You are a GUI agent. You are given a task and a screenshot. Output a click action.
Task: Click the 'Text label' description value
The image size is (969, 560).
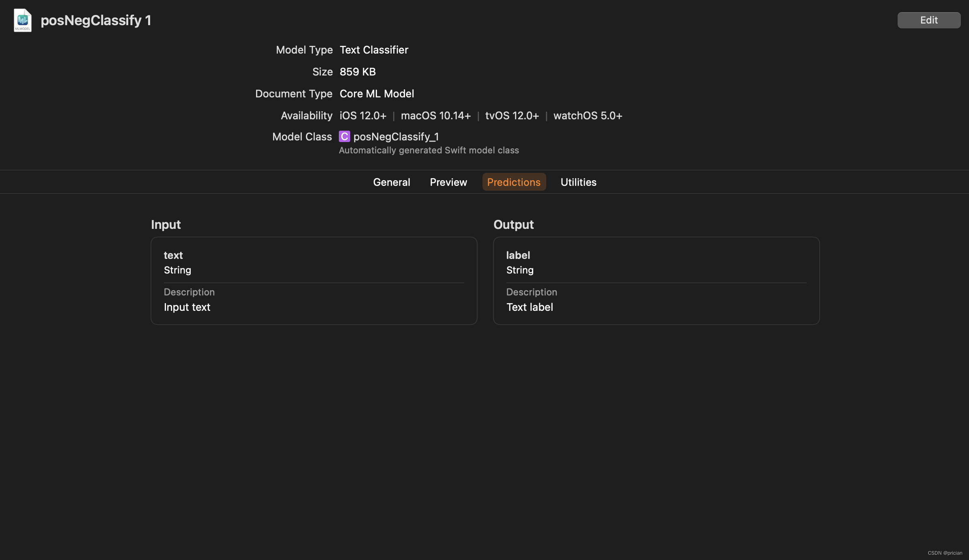coord(530,307)
